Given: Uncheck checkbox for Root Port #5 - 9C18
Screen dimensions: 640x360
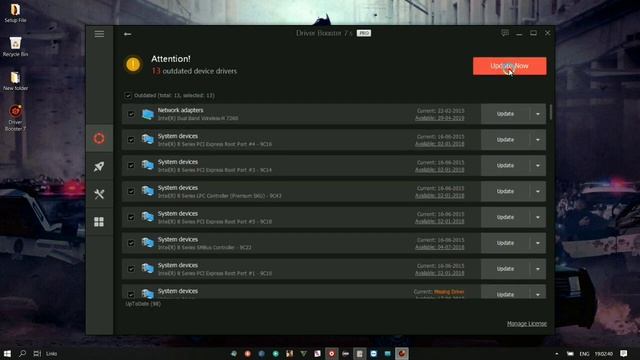Looking at the screenshot, I should tap(131, 217).
